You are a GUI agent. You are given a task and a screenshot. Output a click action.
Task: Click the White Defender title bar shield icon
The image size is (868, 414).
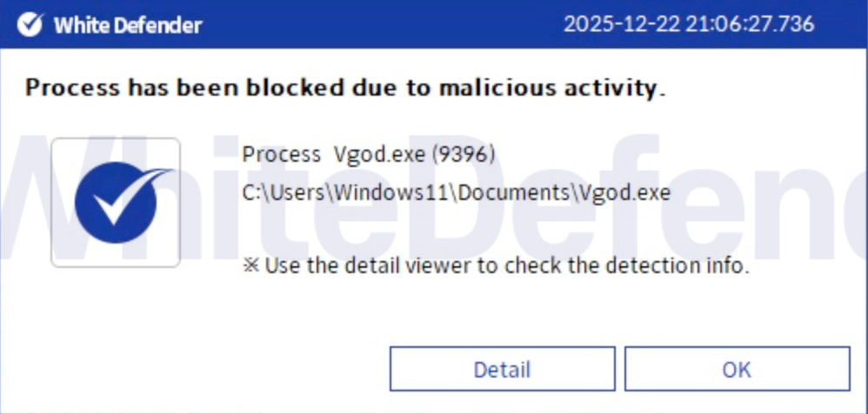point(30,25)
